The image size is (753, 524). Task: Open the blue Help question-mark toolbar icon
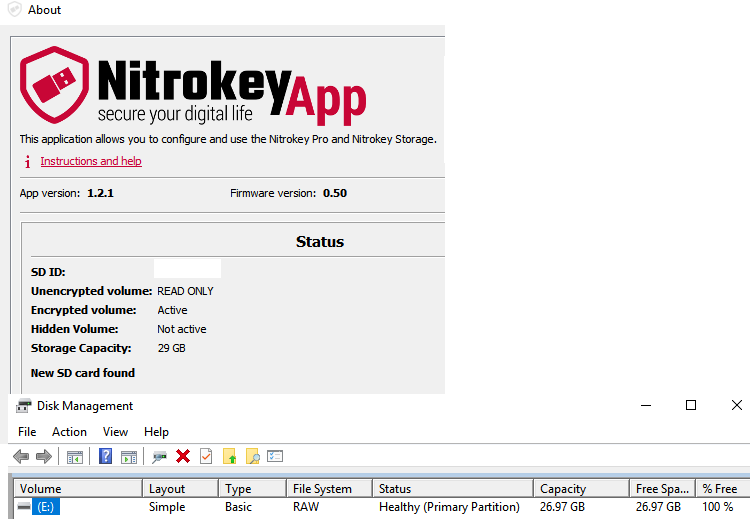tap(105, 456)
